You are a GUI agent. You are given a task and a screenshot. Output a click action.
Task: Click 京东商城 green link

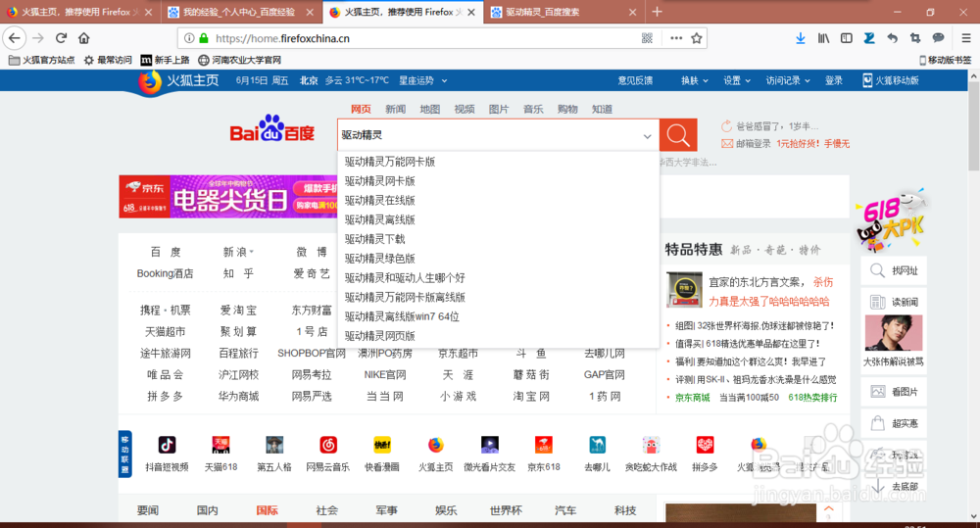coord(693,398)
